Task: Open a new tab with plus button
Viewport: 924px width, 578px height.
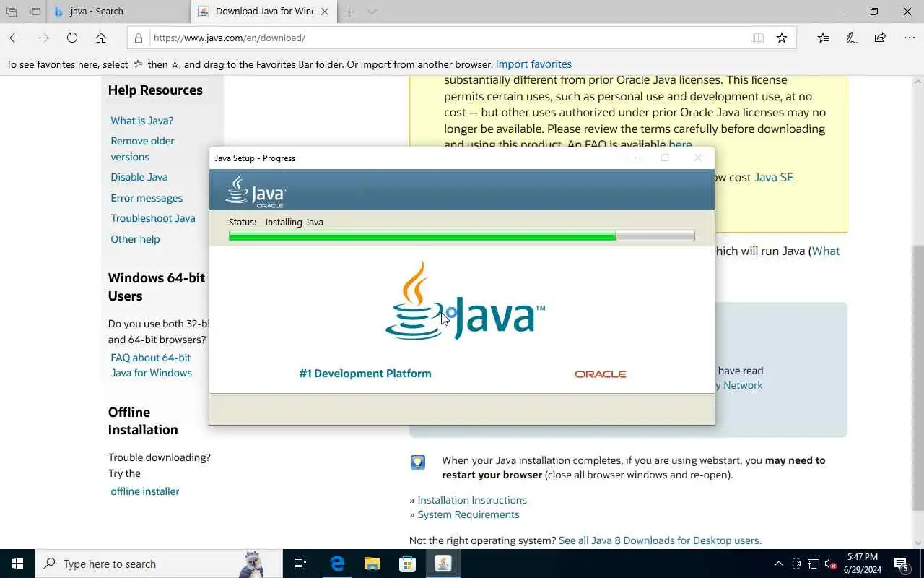Action: click(349, 12)
